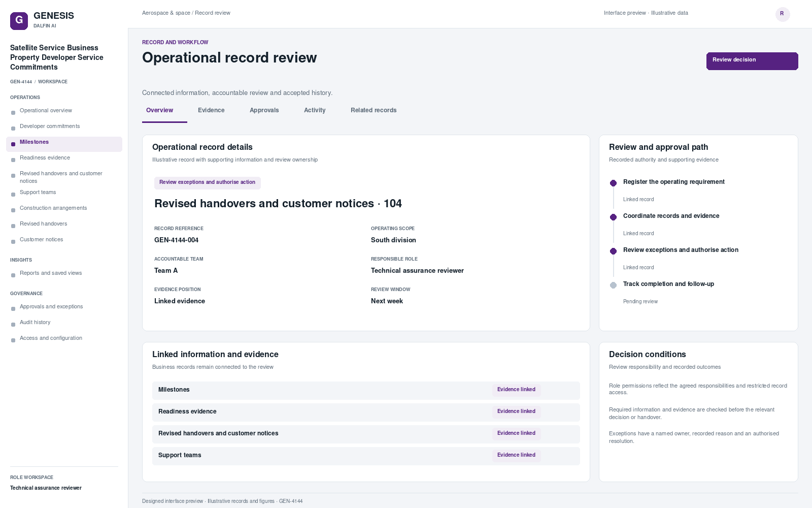The image size is (812, 508).
Task: Click South division operating scope value
Action: (393, 240)
